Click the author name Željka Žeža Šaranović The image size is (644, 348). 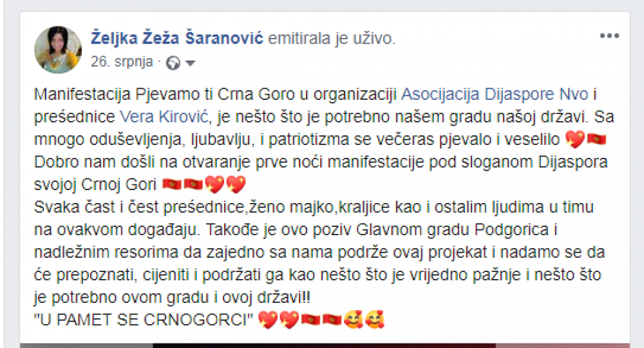pos(177,38)
